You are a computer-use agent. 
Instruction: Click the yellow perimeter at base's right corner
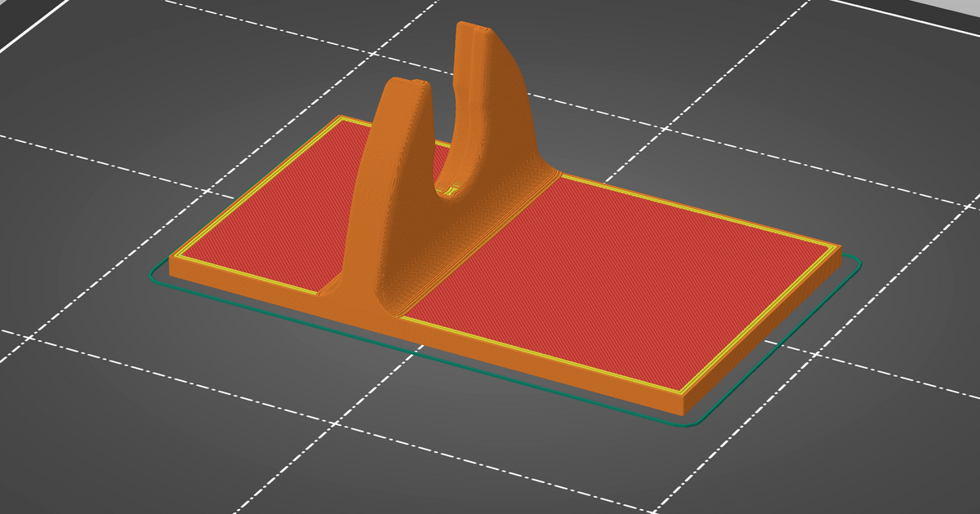pos(835,246)
